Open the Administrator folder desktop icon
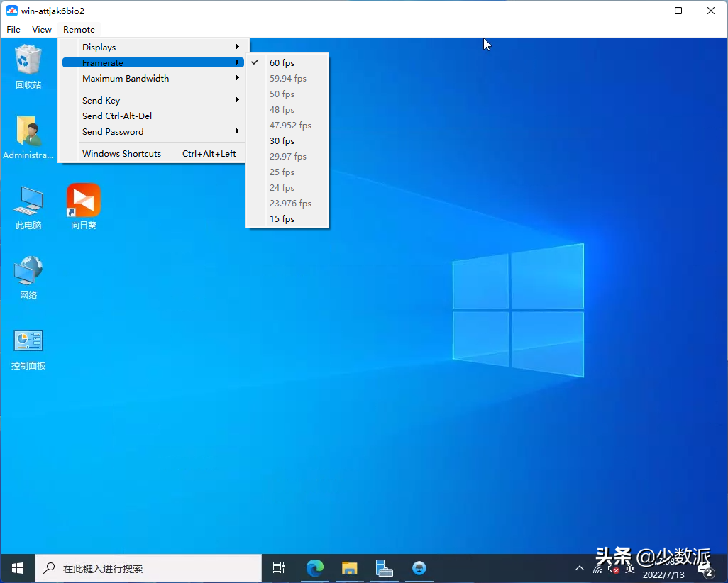This screenshot has width=728, height=583. 28,132
